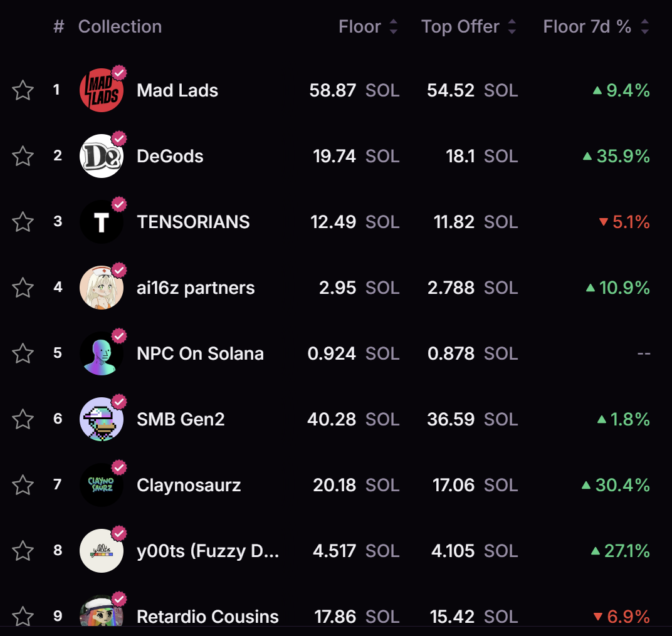This screenshot has width=672, height=636.
Task: Open the Retardio Cousins collection name
Action: pyautogui.click(x=207, y=617)
